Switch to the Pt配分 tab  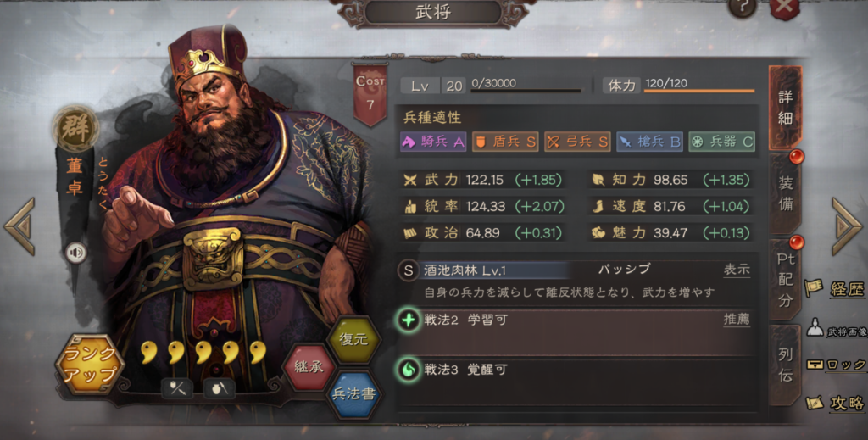coord(785,280)
